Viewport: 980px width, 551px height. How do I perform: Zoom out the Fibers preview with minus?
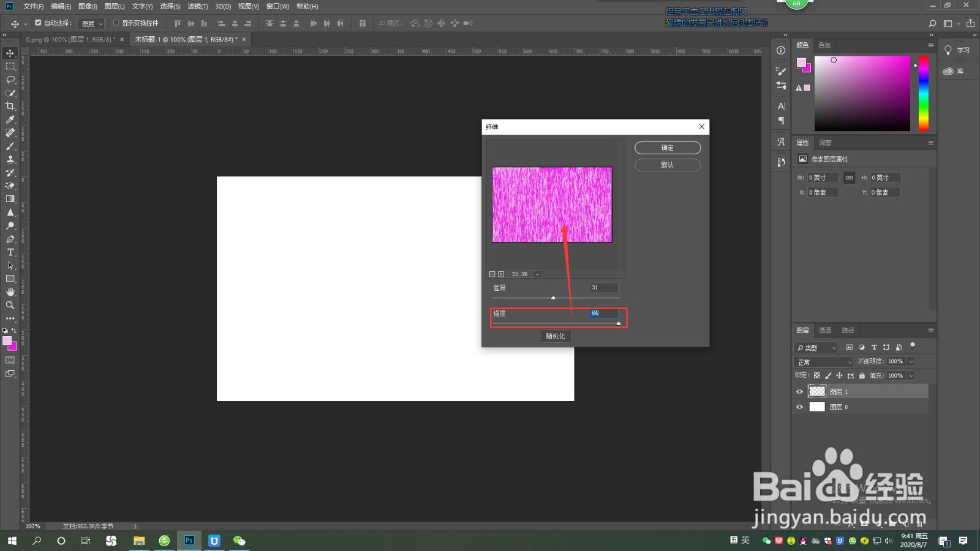pyautogui.click(x=492, y=274)
